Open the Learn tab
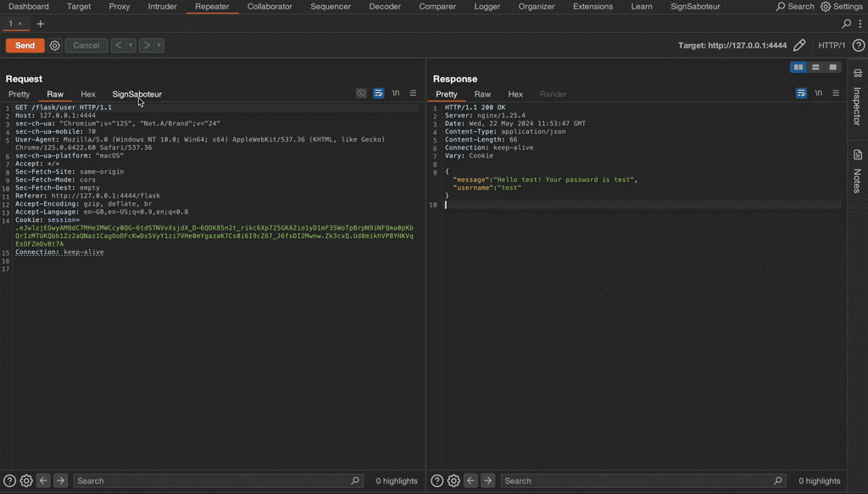This screenshot has width=868, height=494. tap(642, 7)
